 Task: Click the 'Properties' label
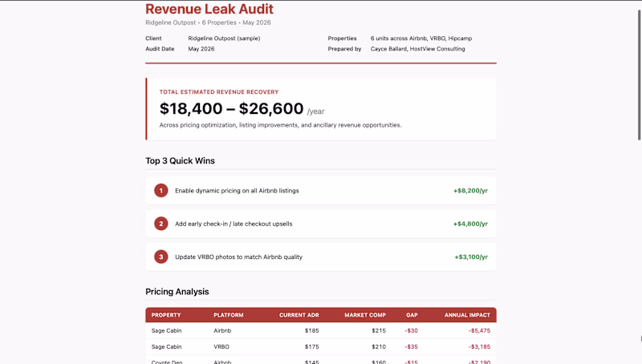(342, 38)
